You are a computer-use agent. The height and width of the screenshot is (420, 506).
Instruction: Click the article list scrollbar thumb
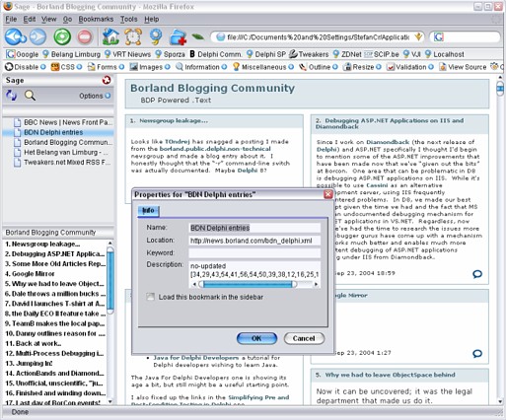110,280
